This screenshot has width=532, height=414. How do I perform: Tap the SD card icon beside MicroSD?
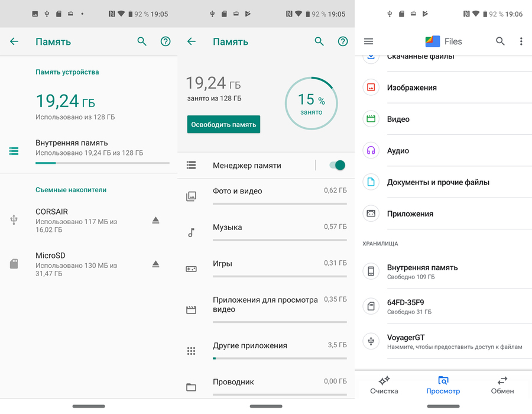coord(14,264)
